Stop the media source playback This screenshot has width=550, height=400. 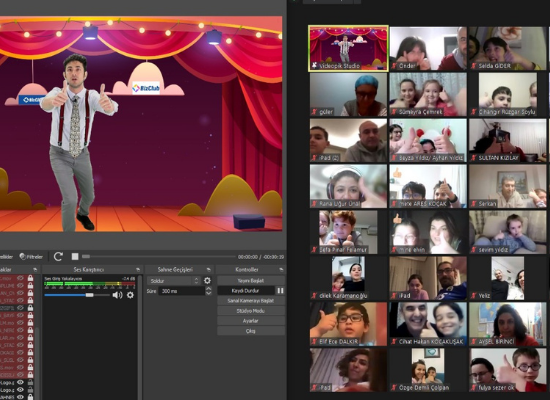[x=75, y=256]
